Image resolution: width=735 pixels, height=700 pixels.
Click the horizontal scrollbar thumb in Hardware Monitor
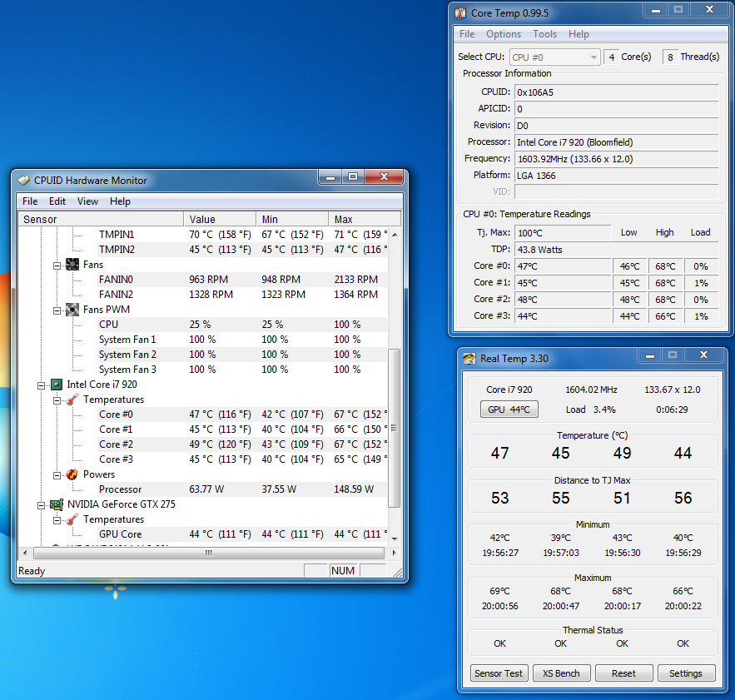tap(209, 554)
